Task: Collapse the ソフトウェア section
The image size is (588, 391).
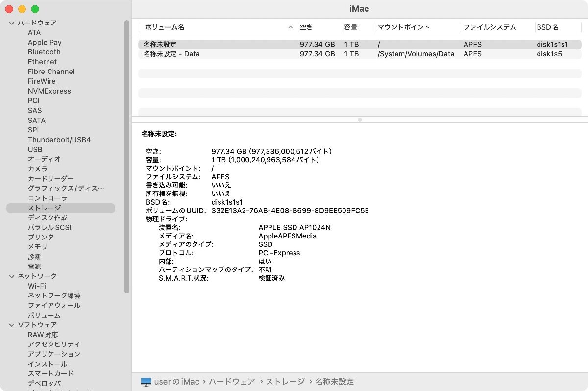Action: (x=11, y=324)
